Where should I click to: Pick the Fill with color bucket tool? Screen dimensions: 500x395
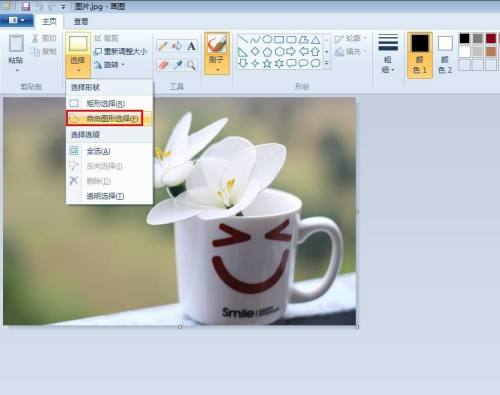[x=177, y=46]
